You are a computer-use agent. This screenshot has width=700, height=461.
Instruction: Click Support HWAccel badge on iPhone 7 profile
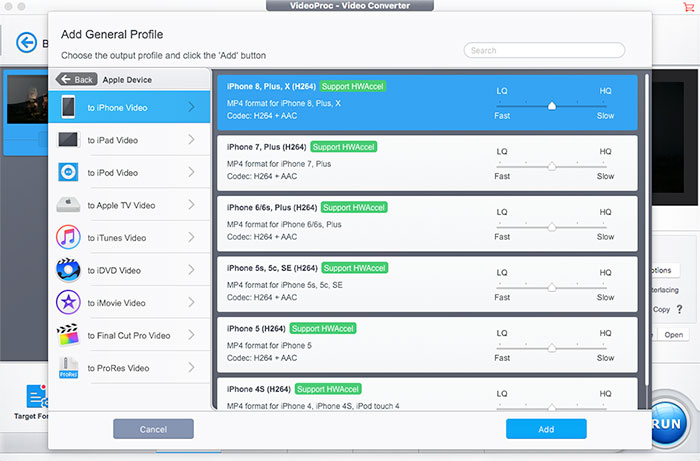point(343,147)
